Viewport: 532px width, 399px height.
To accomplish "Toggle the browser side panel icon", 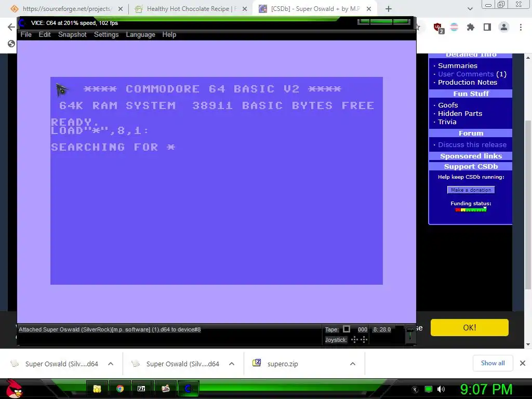I will pos(487,27).
